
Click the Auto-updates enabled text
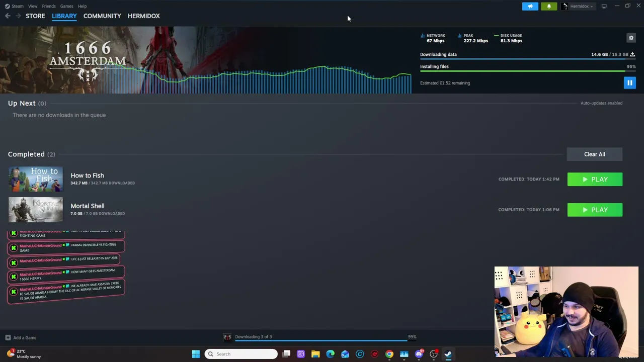click(x=601, y=103)
